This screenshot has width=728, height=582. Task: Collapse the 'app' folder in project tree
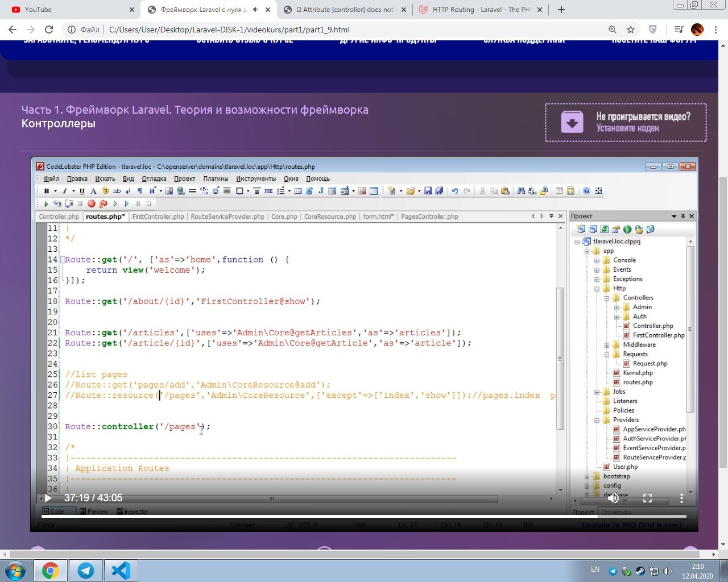(588, 251)
